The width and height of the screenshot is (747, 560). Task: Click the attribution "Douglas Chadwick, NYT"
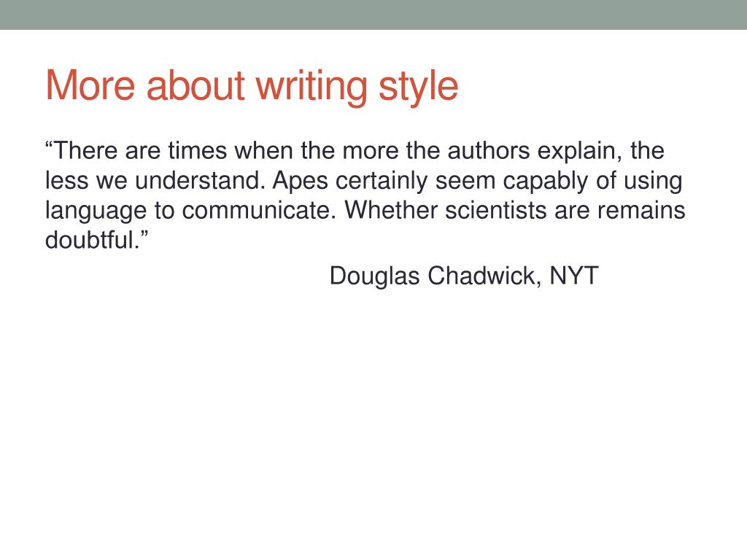click(464, 276)
